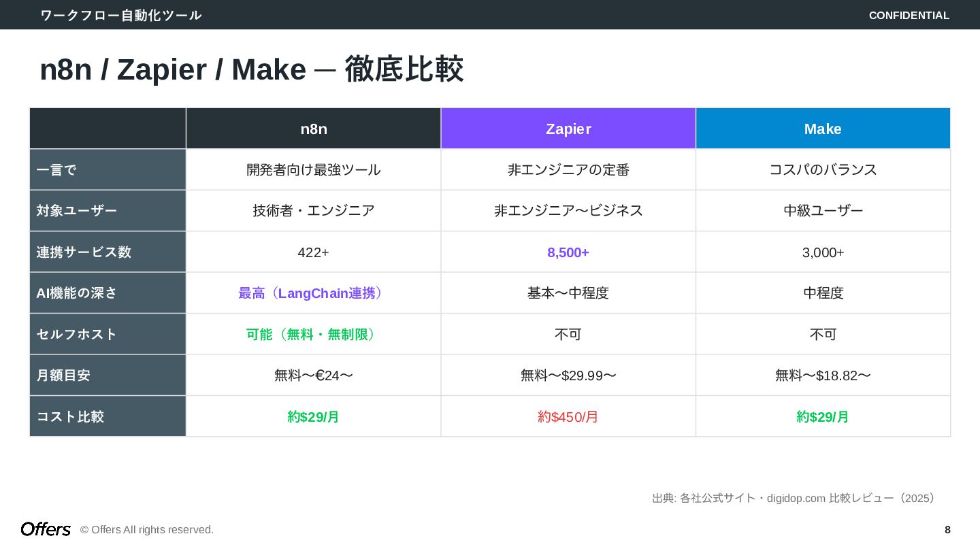The width and height of the screenshot is (980, 551).
Task: Click Make's '約$29/月' cost cell
Action: pos(823,416)
